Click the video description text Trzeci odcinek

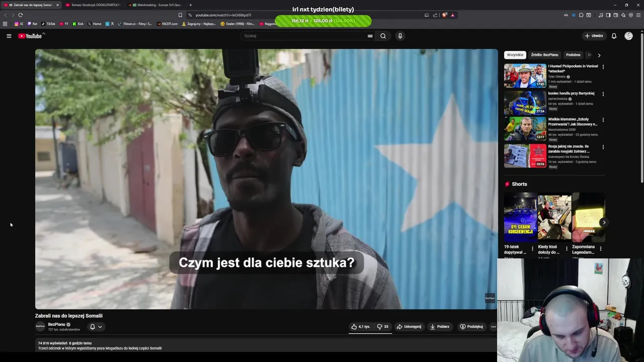[100, 348]
